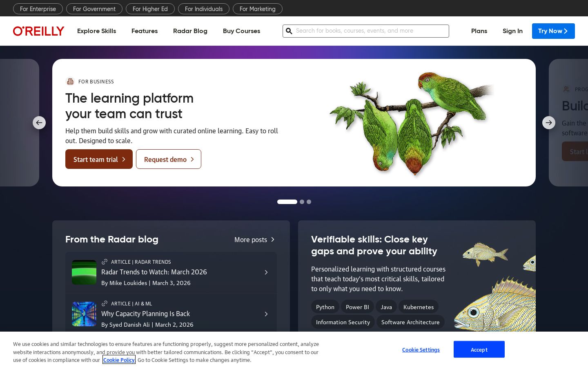Select the Python skill tag
This screenshot has width=588, height=368.
[325, 307]
